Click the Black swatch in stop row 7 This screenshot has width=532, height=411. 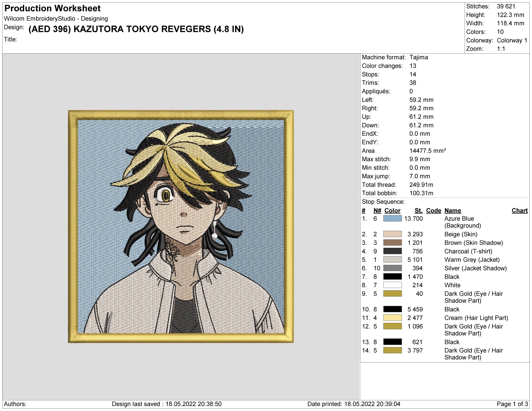coord(392,277)
